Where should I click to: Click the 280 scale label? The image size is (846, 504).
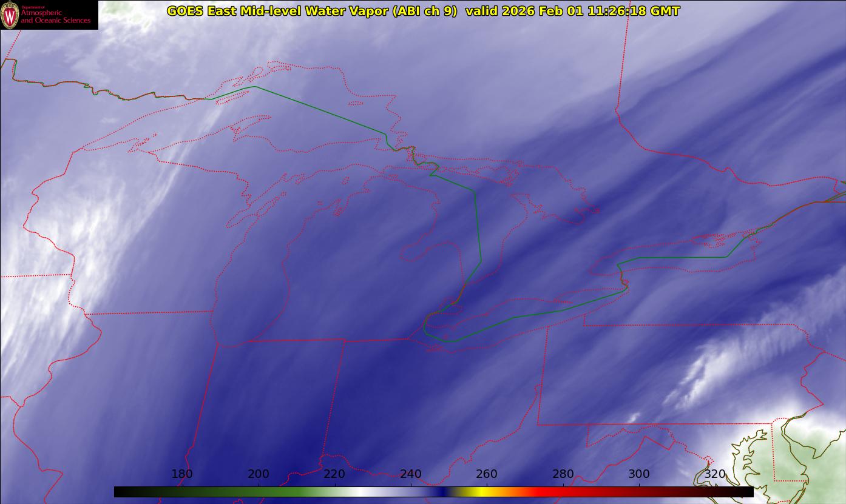563,474
